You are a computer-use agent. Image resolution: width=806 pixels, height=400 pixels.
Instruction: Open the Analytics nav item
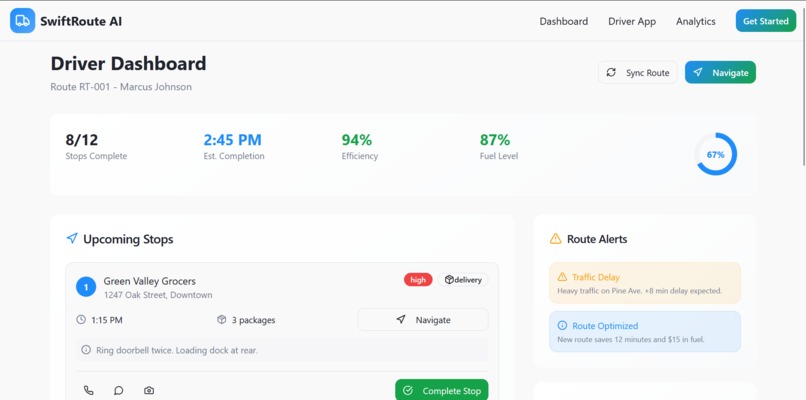click(x=695, y=22)
